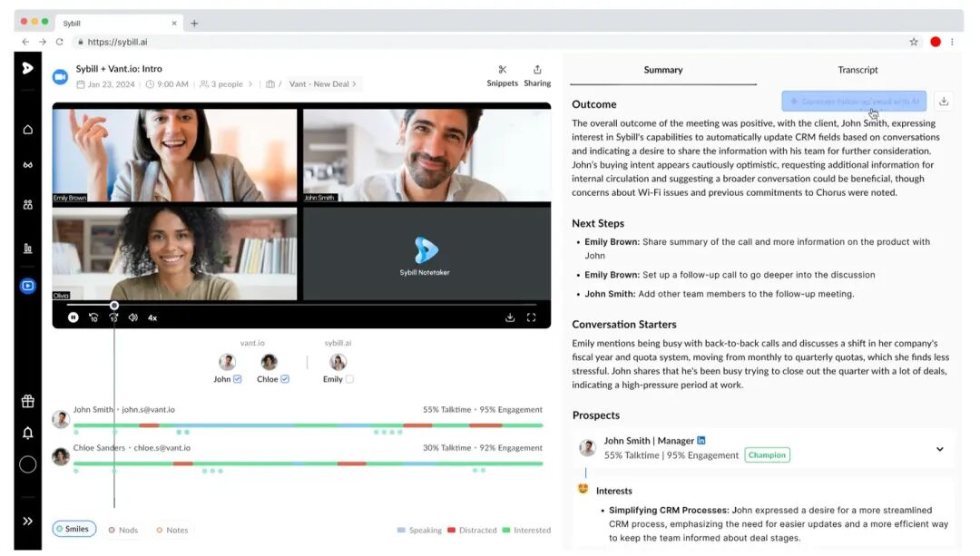Click Chloe Sanders' engagement timeline bar
The height and width of the screenshot is (556, 980).
click(x=309, y=463)
